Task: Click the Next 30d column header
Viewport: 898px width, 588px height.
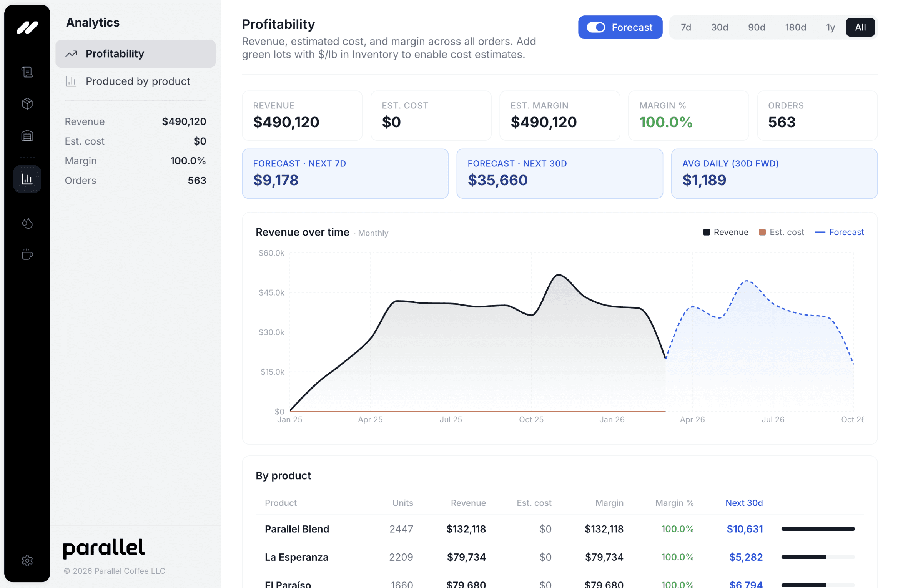Action: click(x=744, y=503)
